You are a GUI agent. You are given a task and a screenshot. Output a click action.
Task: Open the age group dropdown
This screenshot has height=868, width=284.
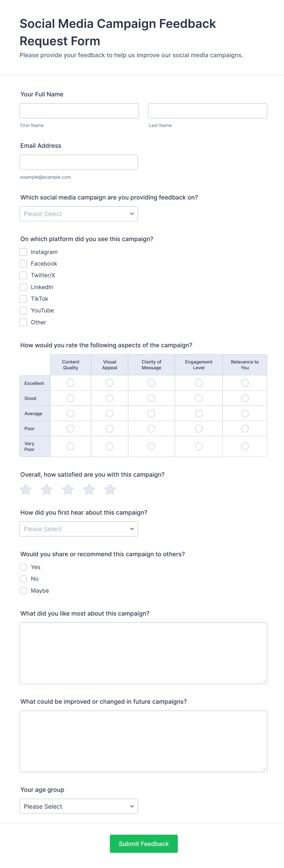click(79, 806)
